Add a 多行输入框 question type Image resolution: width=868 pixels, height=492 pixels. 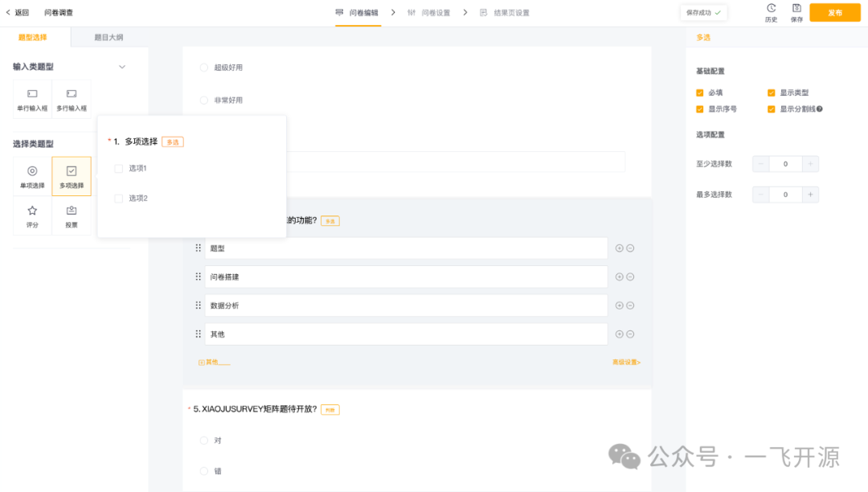point(72,100)
